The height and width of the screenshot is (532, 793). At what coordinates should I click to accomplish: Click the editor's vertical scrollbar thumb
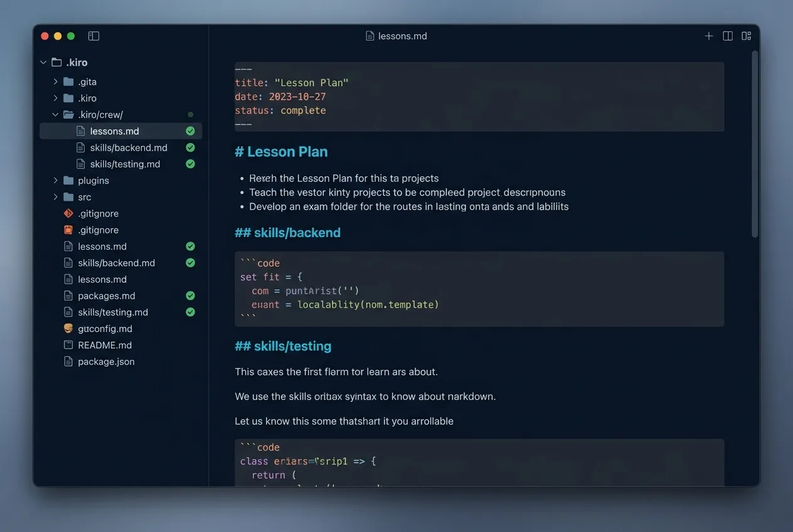pos(755,144)
